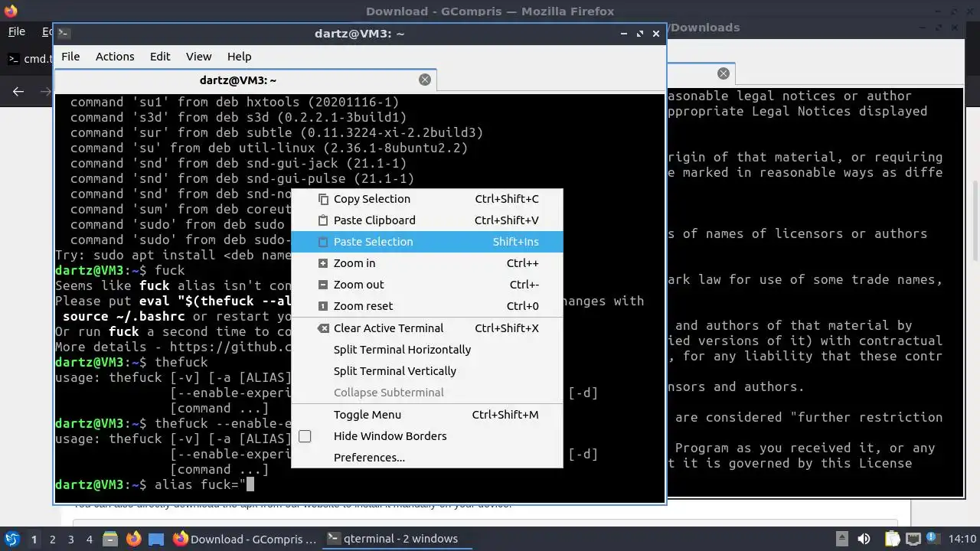
Task: Click the show desktop icon in the panel
Action: click(156, 539)
